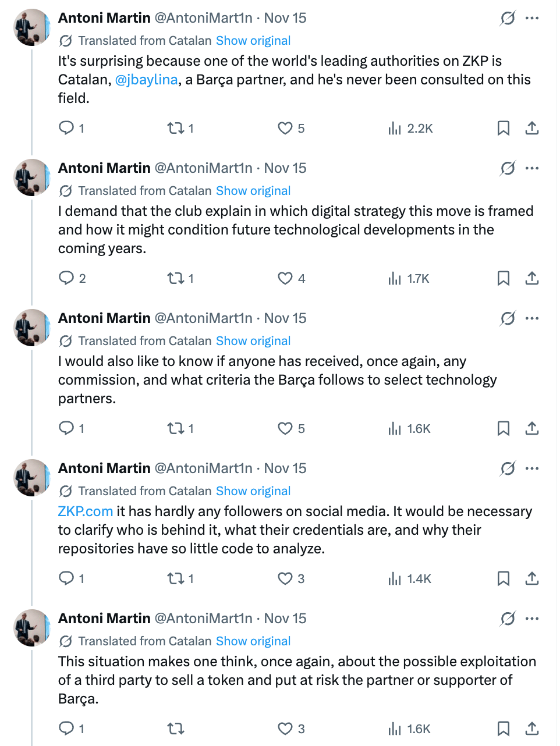
Task: Repost the tweet demanding club explanation
Action: (x=176, y=278)
